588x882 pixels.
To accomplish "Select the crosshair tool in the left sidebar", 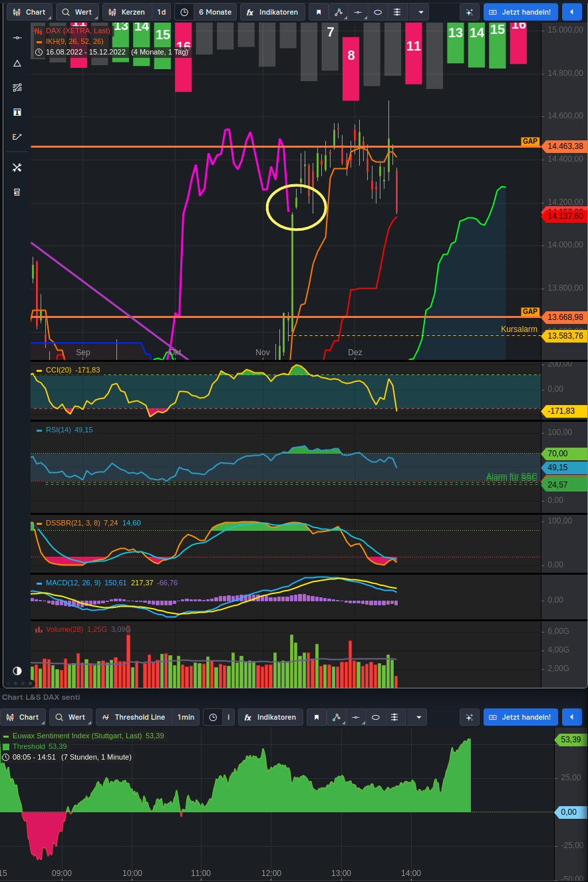I will pyautogui.click(x=17, y=38).
